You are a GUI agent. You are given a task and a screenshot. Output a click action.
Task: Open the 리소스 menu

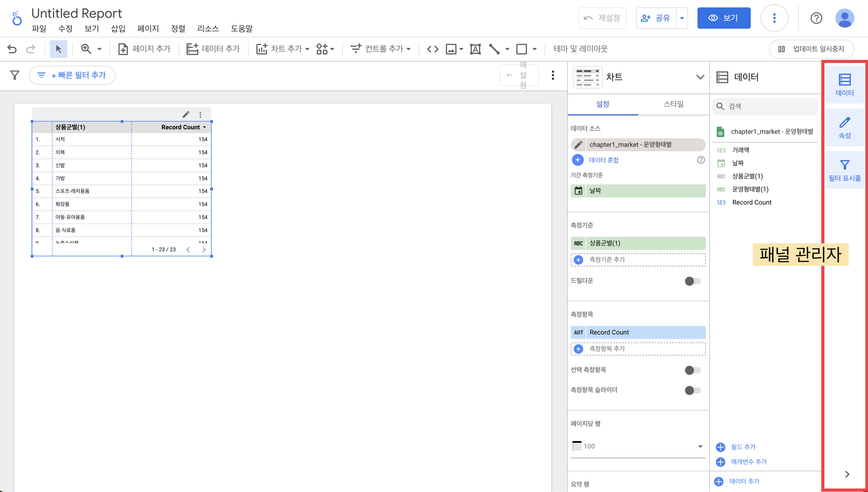click(208, 28)
